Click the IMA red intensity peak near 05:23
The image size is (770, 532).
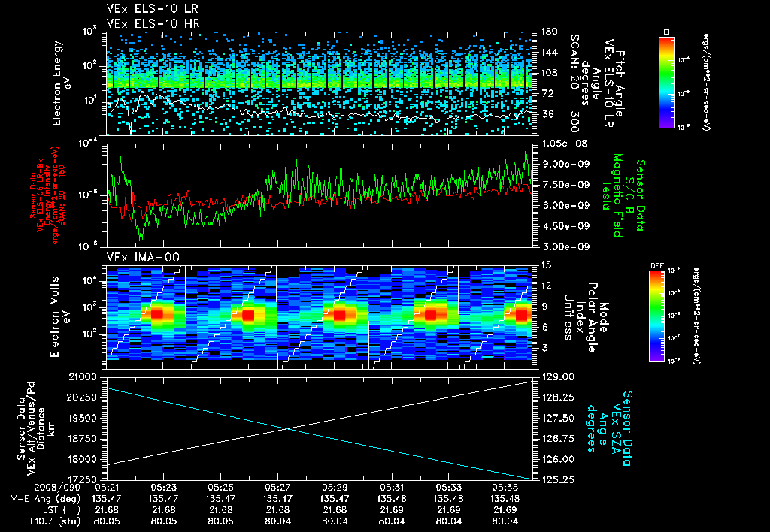point(157,314)
